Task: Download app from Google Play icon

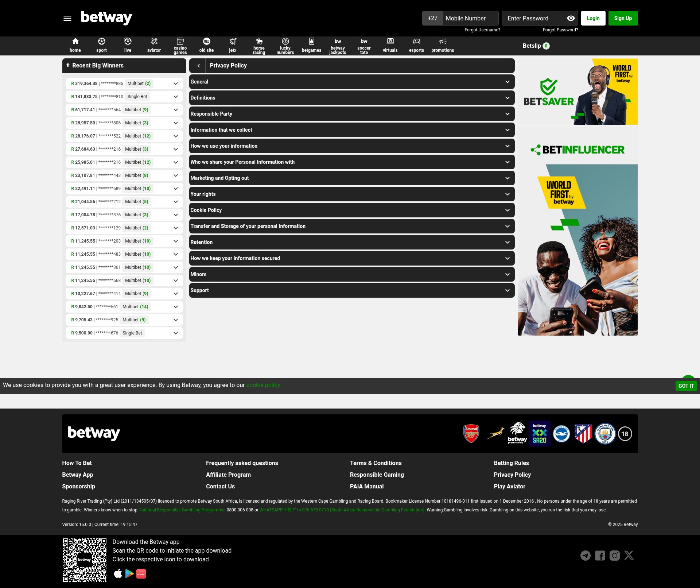Action: [x=129, y=574]
